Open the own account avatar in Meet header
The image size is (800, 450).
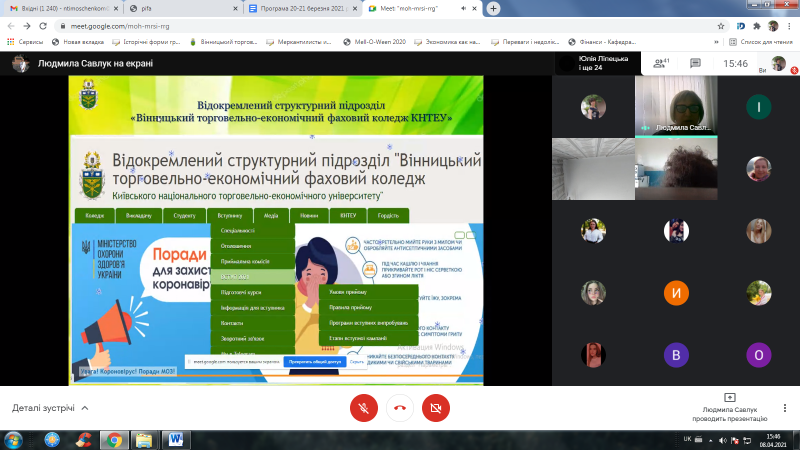point(779,63)
